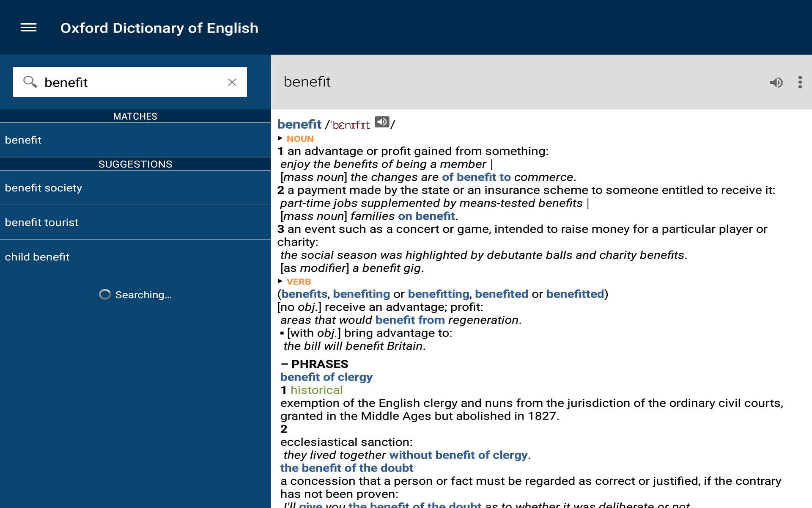Follow 'without benefit of clergy' link

click(458, 455)
